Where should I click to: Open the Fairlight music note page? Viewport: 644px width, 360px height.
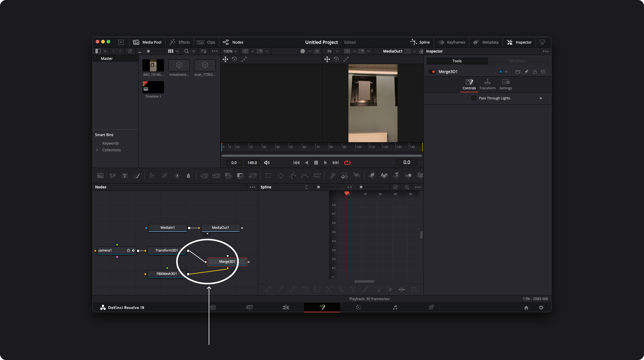click(395, 307)
